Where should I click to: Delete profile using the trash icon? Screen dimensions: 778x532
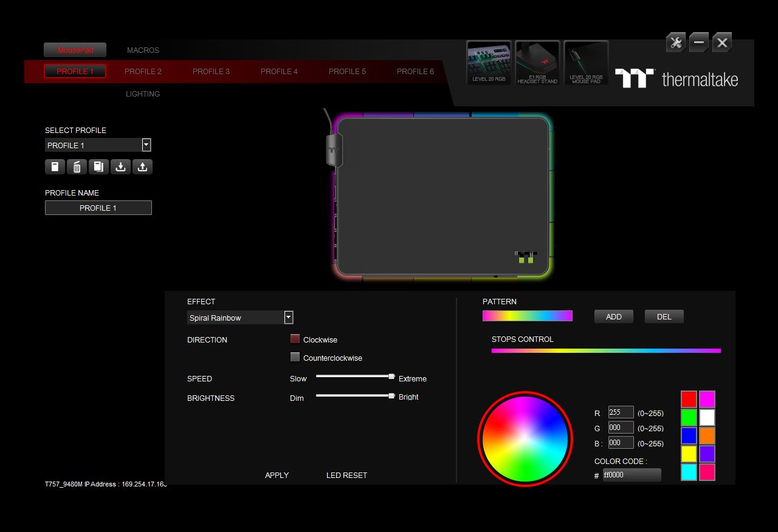(77, 167)
